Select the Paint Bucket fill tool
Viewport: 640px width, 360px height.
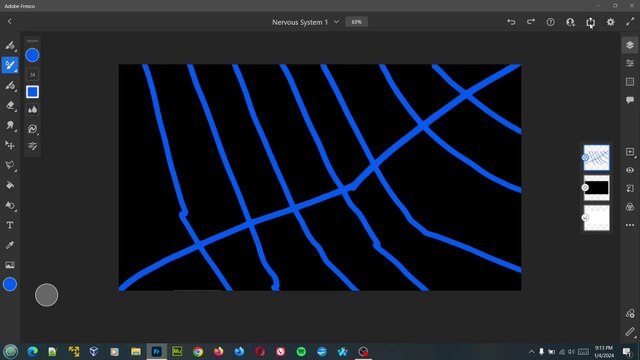pos(10,185)
